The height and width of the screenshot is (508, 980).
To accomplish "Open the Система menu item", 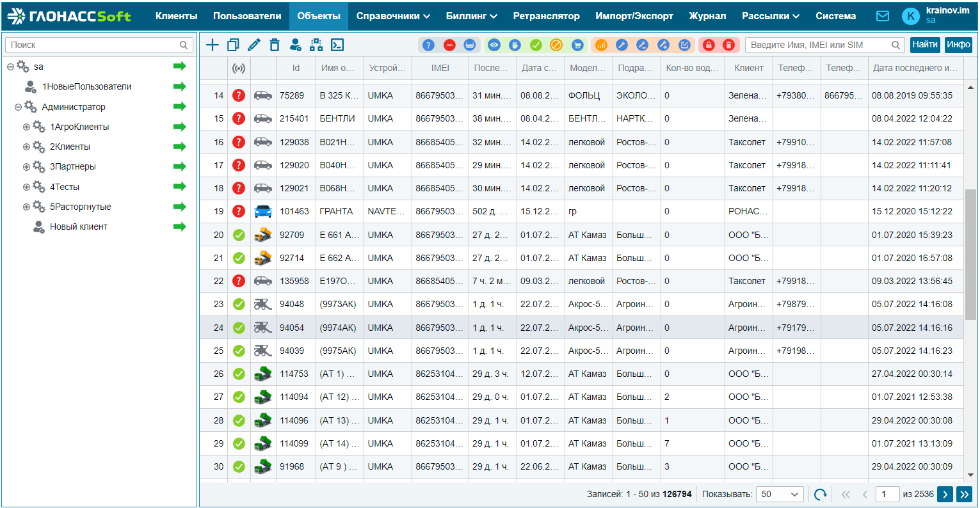I will point(835,16).
